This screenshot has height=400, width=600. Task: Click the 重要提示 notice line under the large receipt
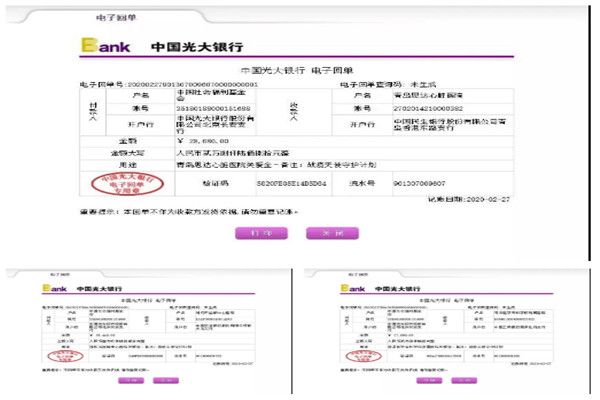pyautogui.click(x=189, y=211)
